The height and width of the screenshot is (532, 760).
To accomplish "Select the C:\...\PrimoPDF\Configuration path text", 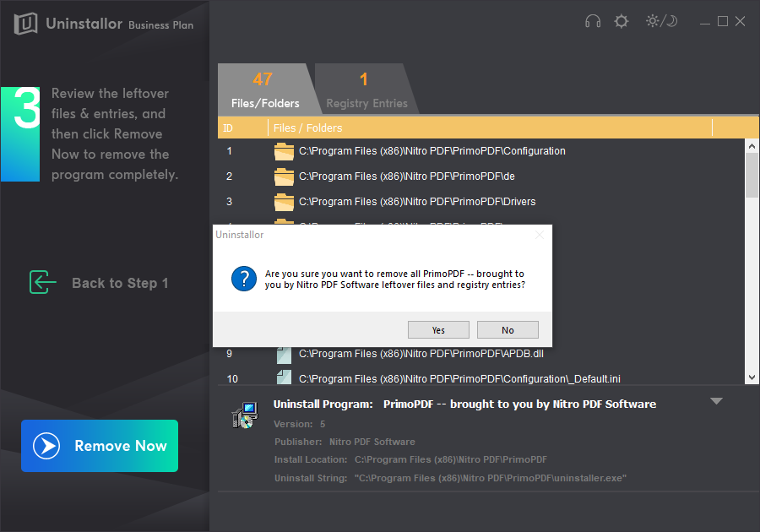I will [432, 151].
